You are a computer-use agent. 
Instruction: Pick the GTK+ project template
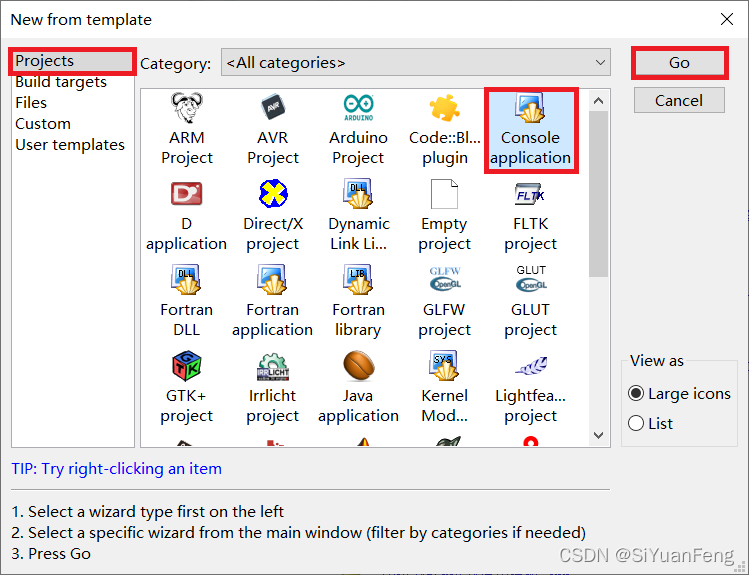pyautogui.click(x=186, y=388)
